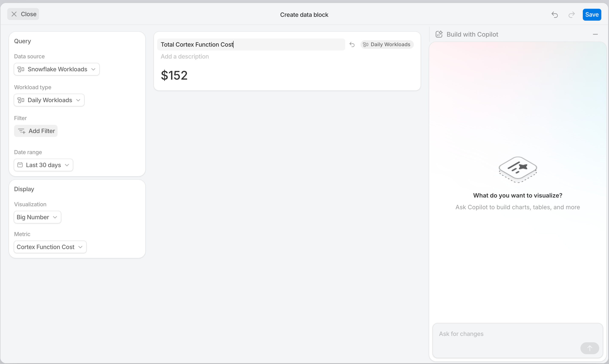The width and height of the screenshot is (609, 364).
Task: Save the data block
Action: point(592,14)
